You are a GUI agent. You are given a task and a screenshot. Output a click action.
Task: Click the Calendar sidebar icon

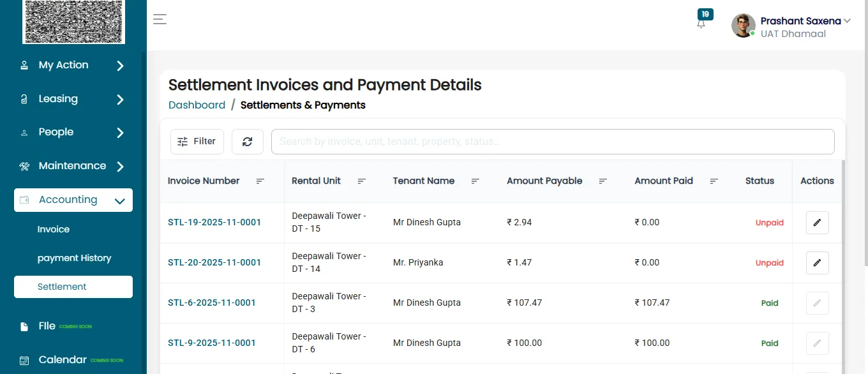click(x=24, y=361)
